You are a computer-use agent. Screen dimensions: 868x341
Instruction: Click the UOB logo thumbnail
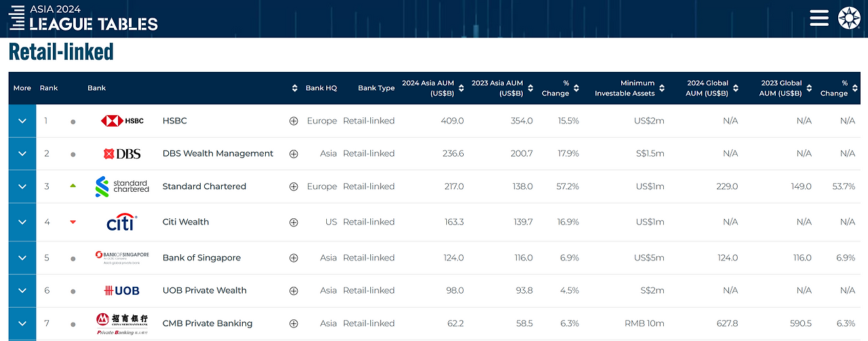click(122, 291)
